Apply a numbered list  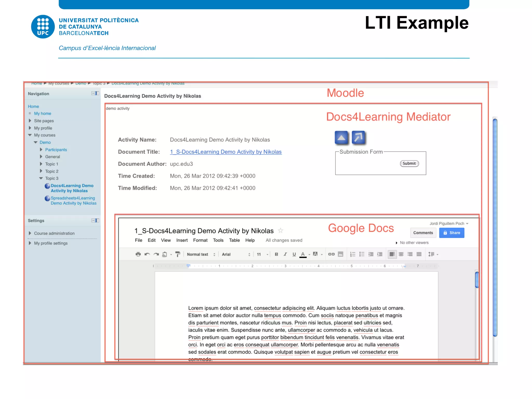(353, 254)
